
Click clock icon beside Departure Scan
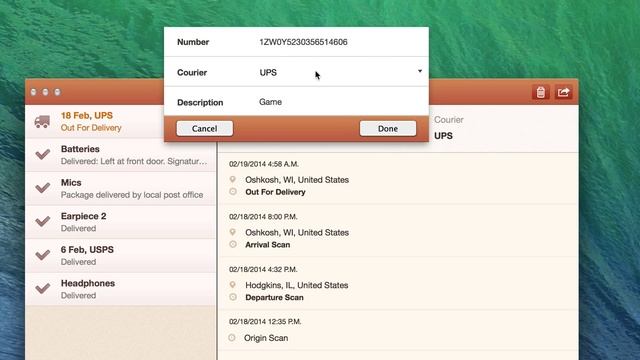[233, 297]
